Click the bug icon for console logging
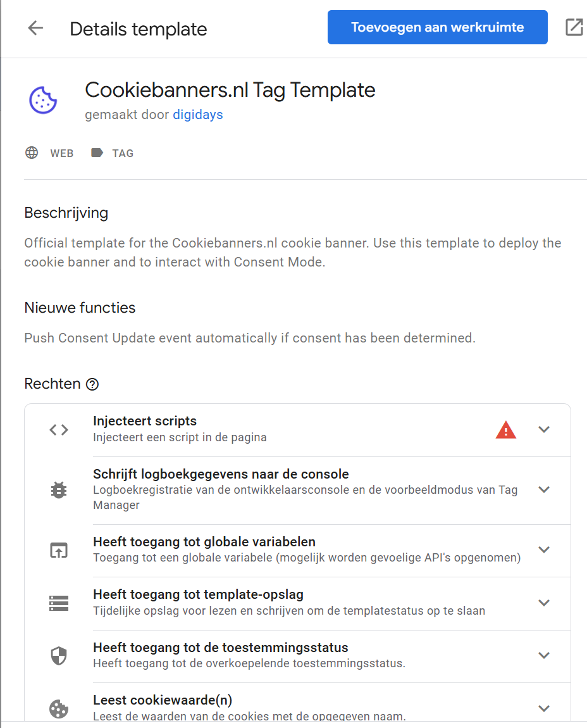587x728 pixels. pyautogui.click(x=59, y=489)
